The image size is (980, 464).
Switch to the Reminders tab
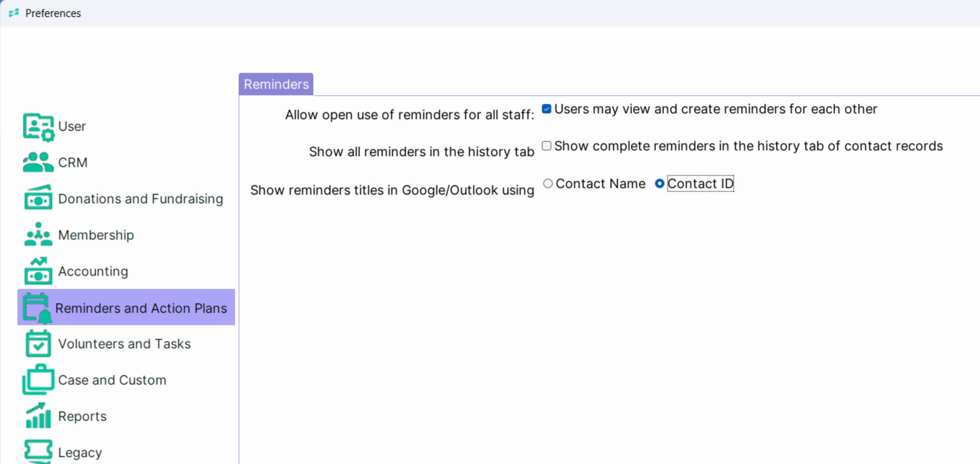pyautogui.click(x=276, y=84)
